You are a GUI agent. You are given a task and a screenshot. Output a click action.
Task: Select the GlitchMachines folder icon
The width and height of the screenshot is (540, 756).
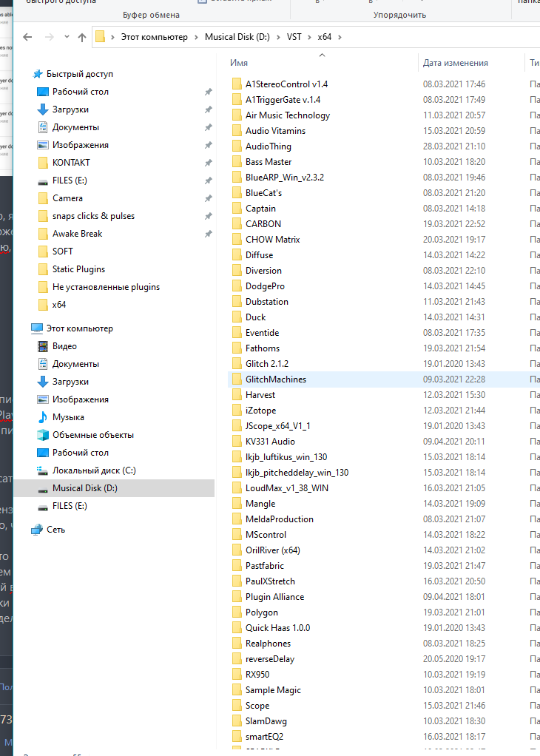click(237, 379)
